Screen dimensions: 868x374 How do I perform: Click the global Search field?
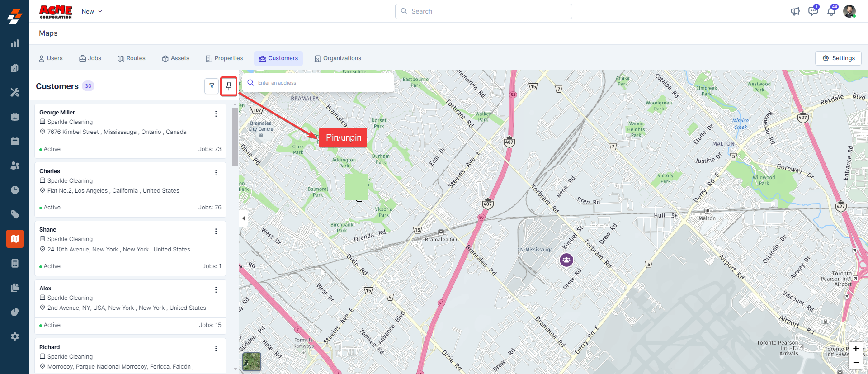click(484, 11)
